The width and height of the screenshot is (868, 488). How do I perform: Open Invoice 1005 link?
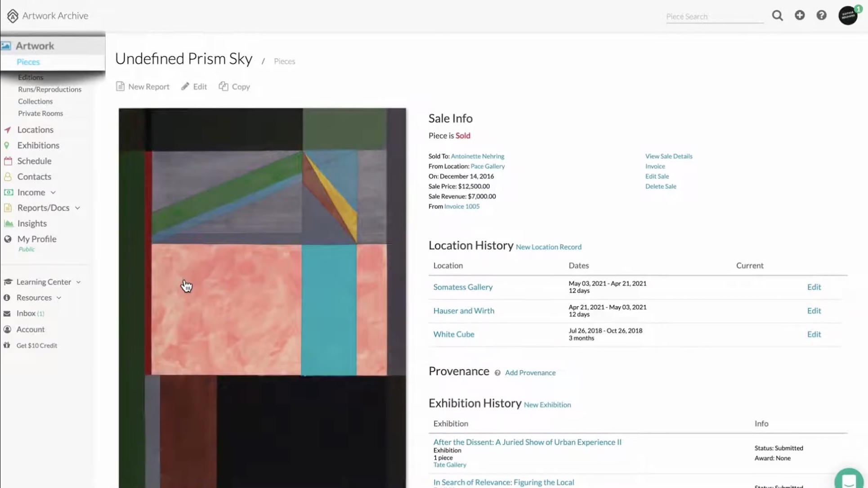pos(461,206)
